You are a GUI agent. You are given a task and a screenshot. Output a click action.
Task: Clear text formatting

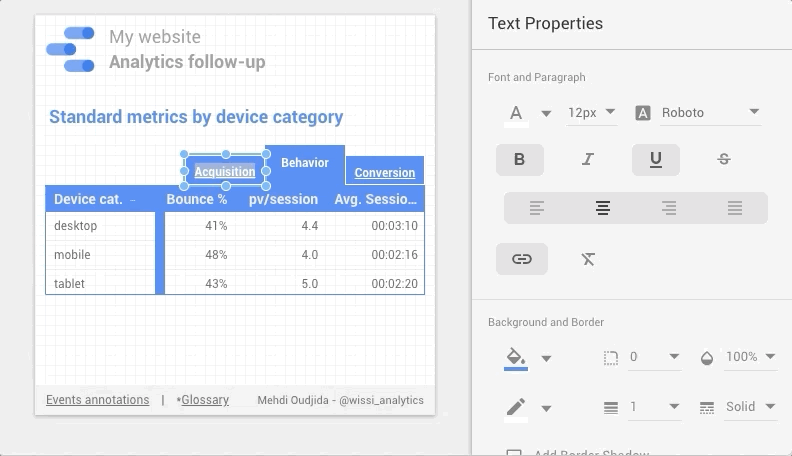(588, 259)
